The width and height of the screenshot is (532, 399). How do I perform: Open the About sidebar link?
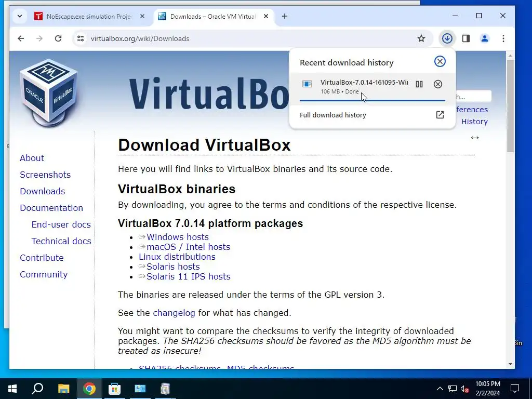(x=32, y=158)
